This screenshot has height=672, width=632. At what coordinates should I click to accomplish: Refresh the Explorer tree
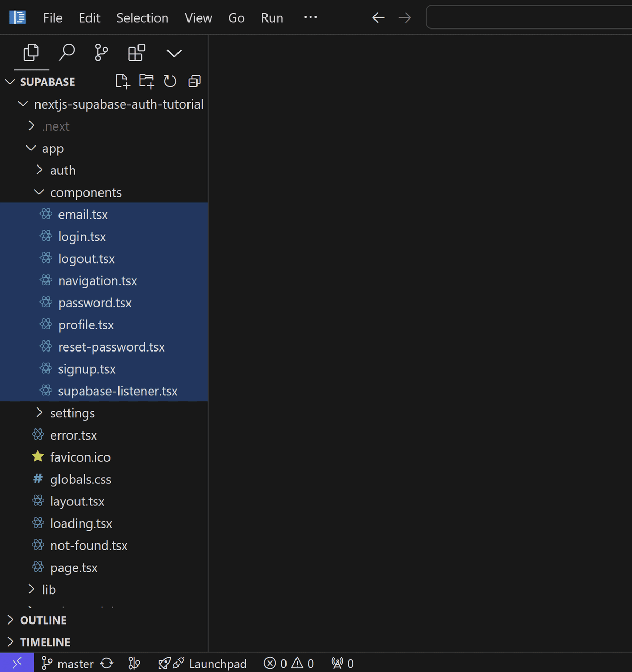[170, 81]
